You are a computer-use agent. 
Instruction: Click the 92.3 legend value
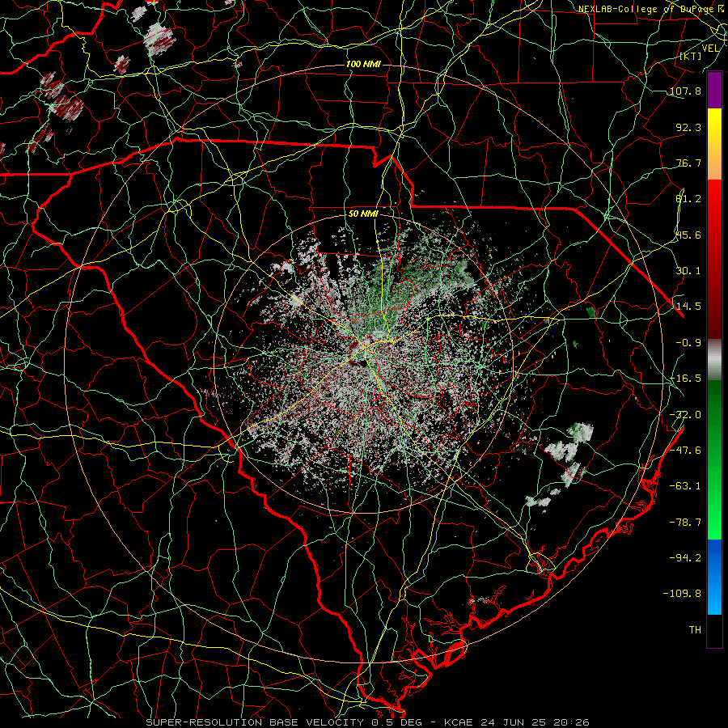(x=688, y=127)
